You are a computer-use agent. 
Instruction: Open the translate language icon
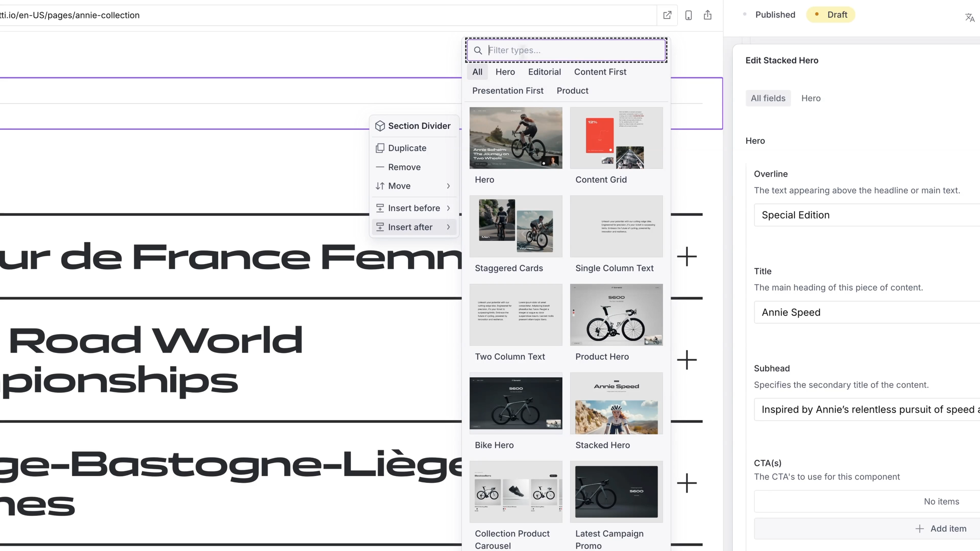pyautogui.click(x=969, y=18)
